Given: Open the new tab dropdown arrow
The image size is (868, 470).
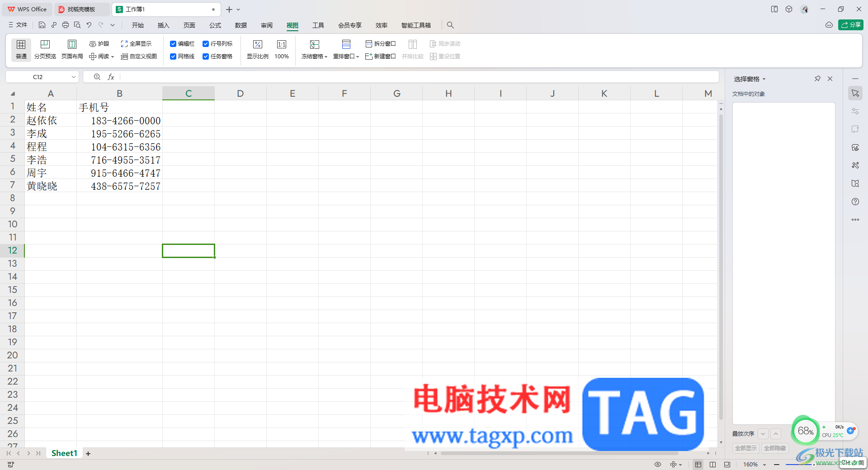Looking at the screenshot, I should tap(238, 9).
